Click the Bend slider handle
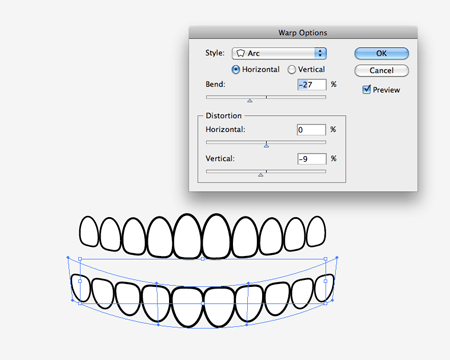The height and width of the screenshot is (360, 450). [250, 100]
